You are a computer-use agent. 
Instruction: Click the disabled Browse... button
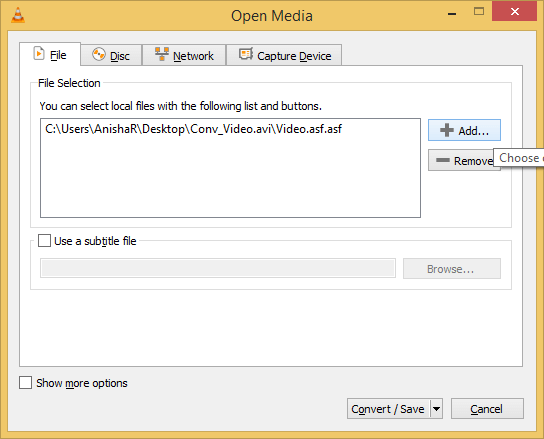pos(452,269)
